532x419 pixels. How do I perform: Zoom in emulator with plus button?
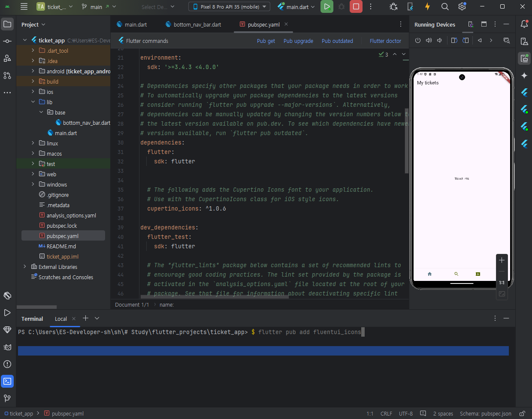(x=502, y=260)
